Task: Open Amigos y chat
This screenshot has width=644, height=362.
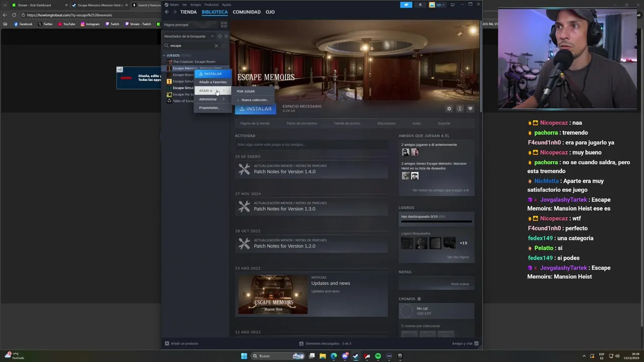Action: 465,343
